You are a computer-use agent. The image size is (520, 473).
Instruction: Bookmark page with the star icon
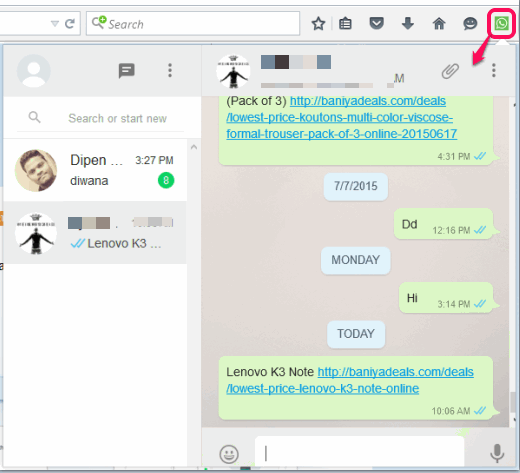point(318,24)
